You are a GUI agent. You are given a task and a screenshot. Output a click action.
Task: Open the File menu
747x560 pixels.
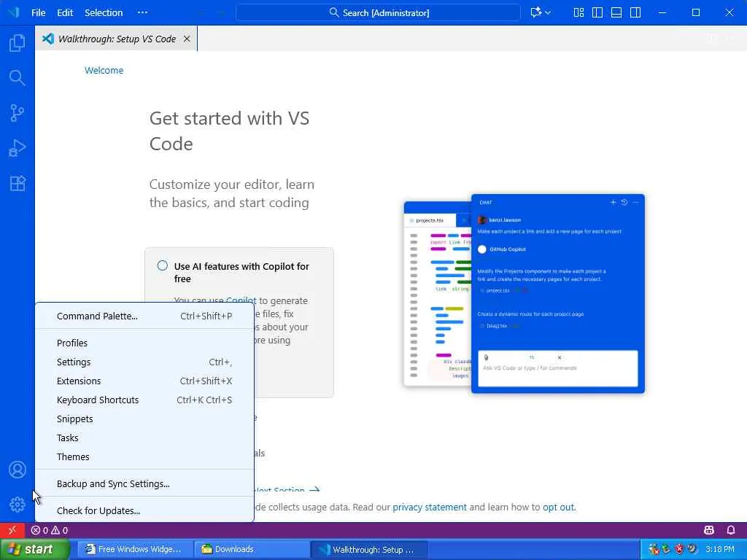pos(38,12)
